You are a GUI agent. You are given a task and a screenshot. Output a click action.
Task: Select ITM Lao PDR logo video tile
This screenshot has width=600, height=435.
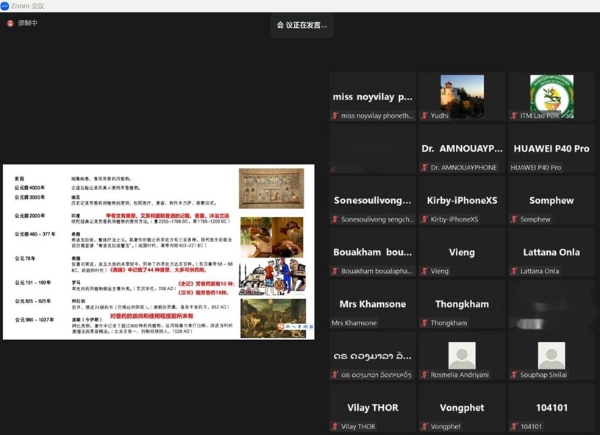click(x=551, y=97)
